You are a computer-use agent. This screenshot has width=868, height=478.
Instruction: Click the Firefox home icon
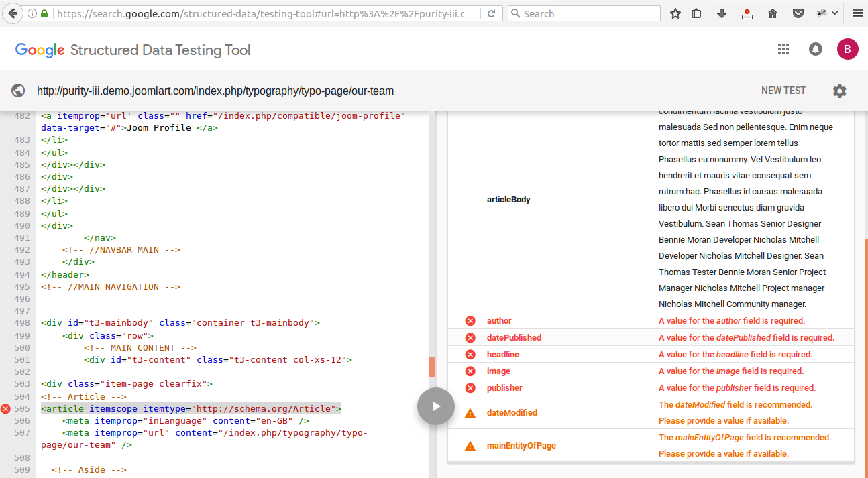773,13
